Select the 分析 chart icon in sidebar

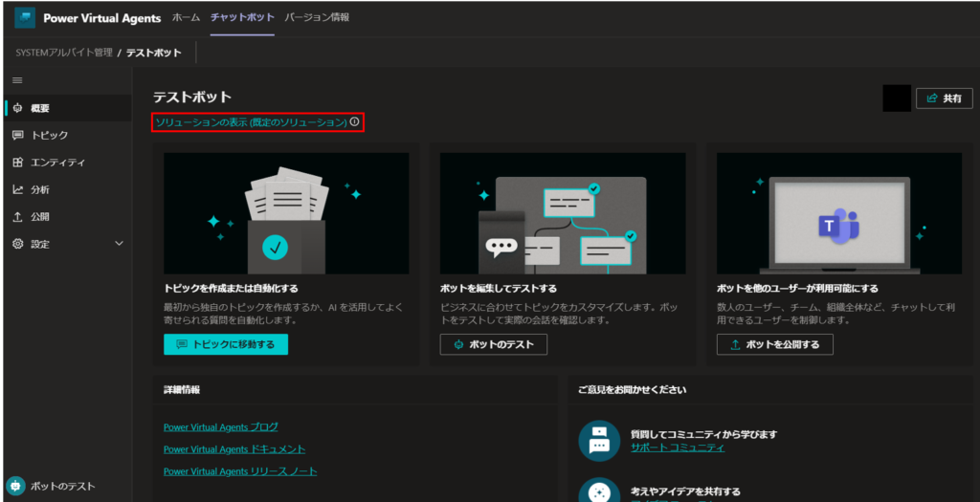click(17, 190)
